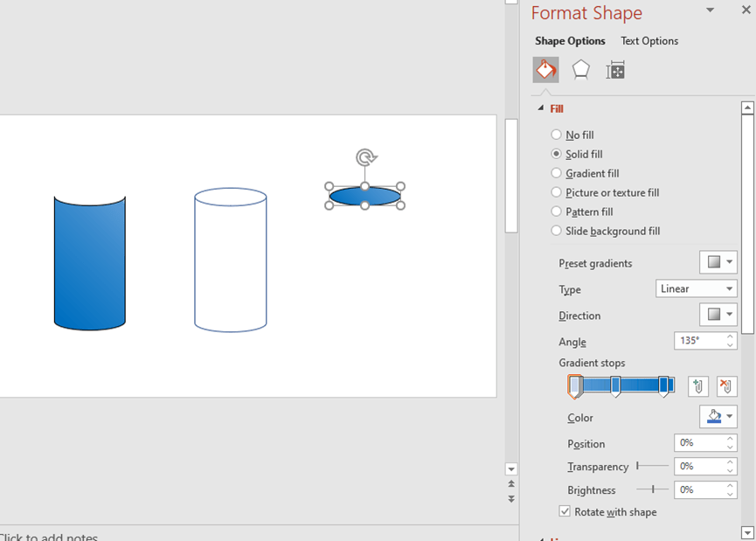Click the notes area placeholder text
Screen dimensions: 756x541
tap(49, 537)
